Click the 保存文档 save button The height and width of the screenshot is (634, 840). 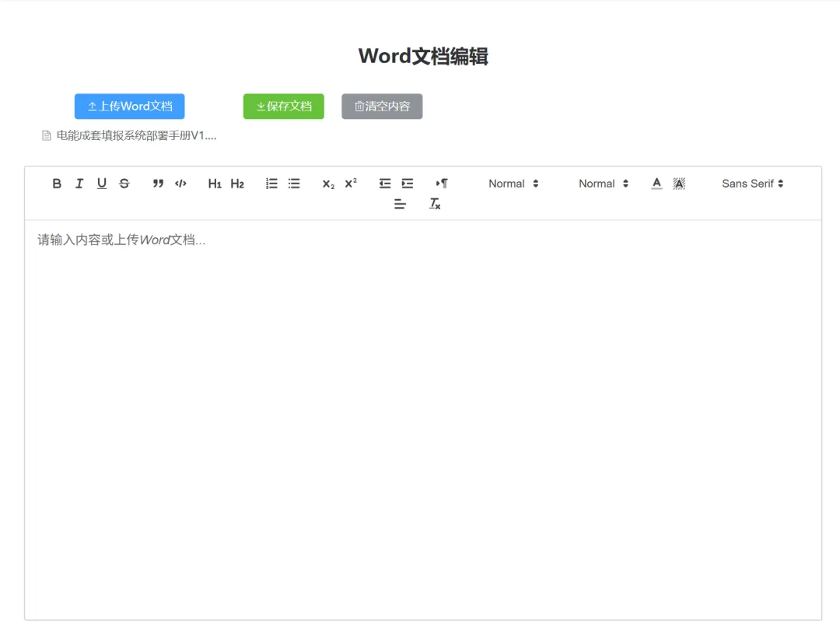pyautogui.click(x=283, y=106)
